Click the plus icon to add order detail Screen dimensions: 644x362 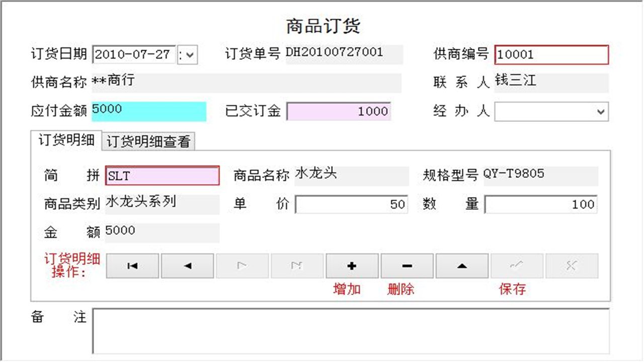coord(352,266)
